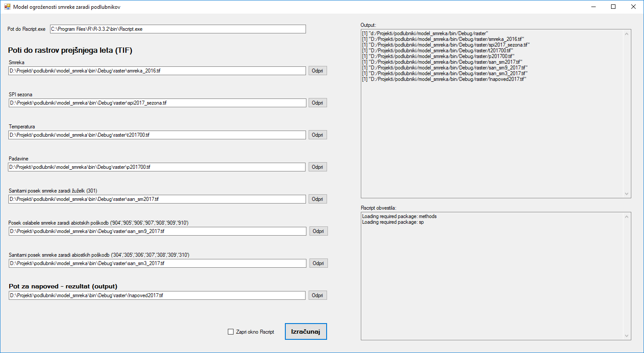644x353 pixels.
Task: Click the Zapri okno Rscript label text
Action: 255,332
